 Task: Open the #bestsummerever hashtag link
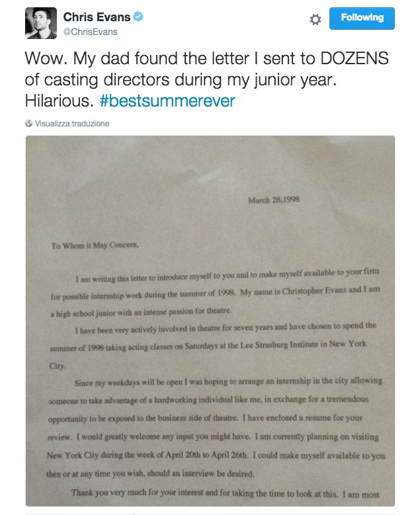[167, 101]
